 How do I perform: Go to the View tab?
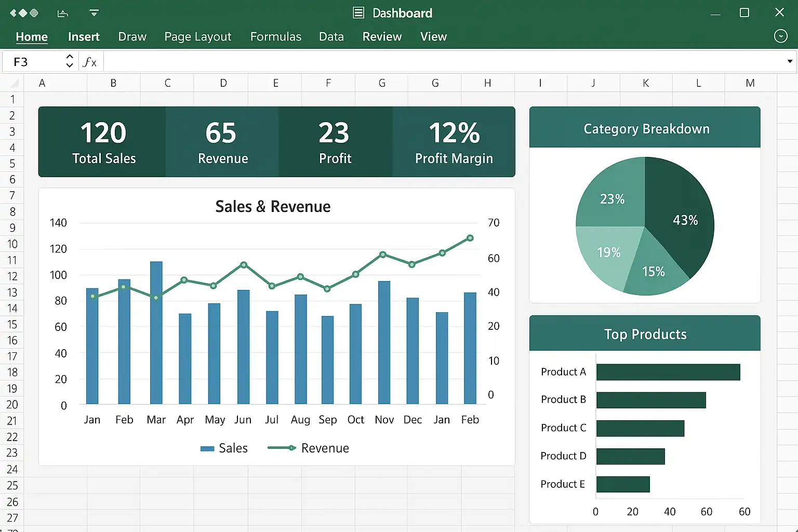click(433, 37)
